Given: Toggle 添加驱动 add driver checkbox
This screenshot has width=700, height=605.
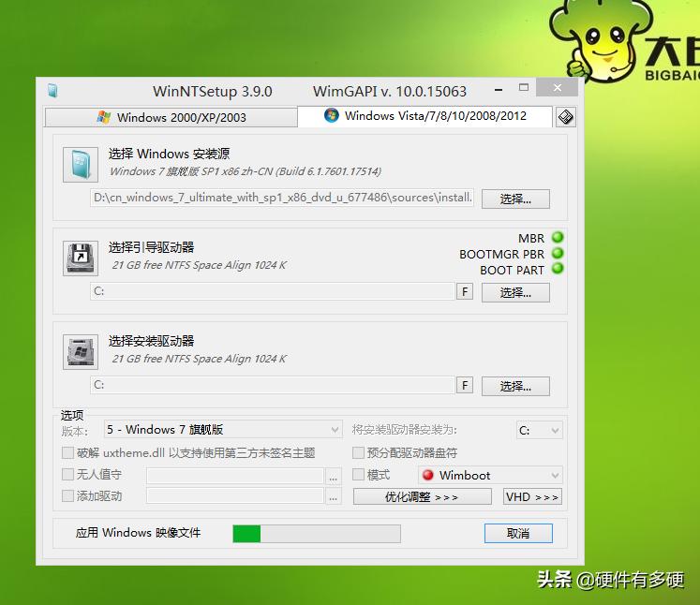Looking at the screenshot, I should (67, 495).
